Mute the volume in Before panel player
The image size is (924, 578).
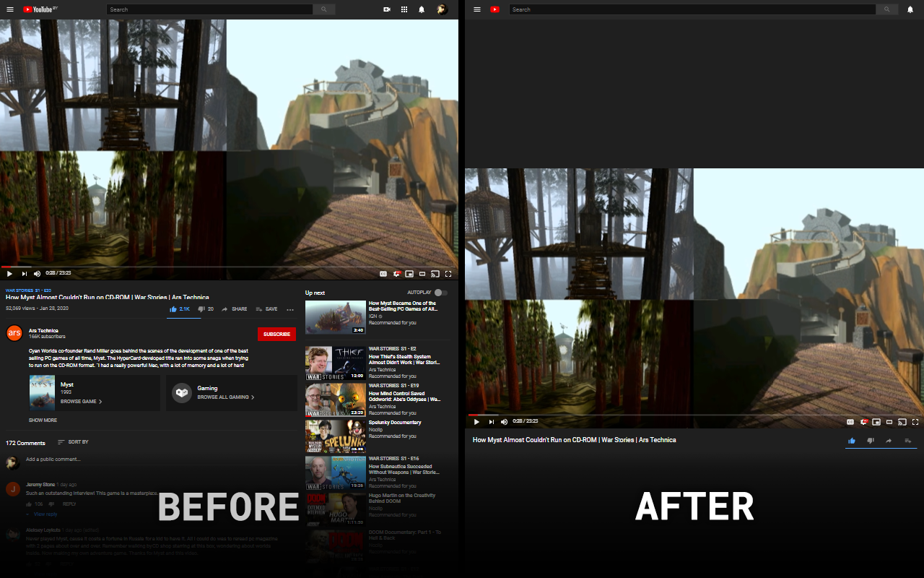38,274
